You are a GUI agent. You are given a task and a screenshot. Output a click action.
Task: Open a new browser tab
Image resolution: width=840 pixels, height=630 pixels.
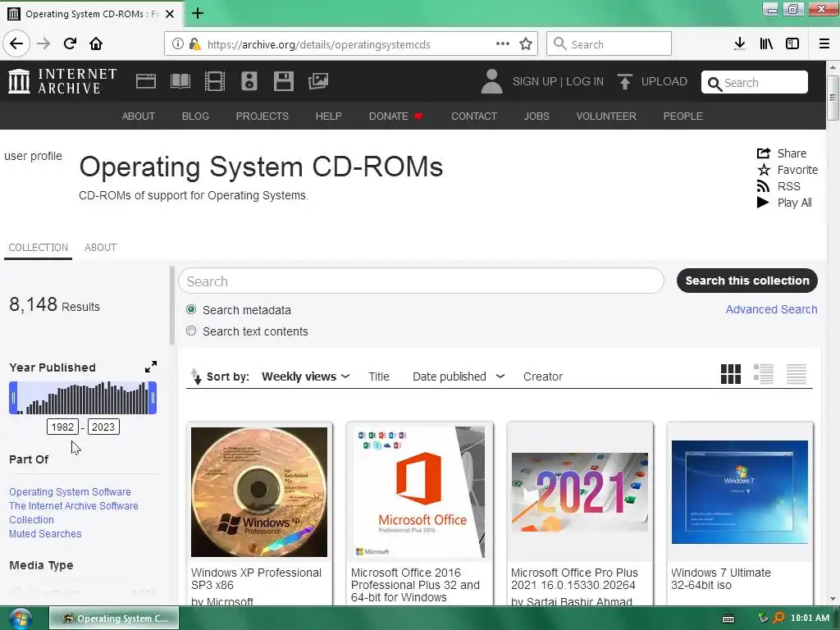pos(198,13)
